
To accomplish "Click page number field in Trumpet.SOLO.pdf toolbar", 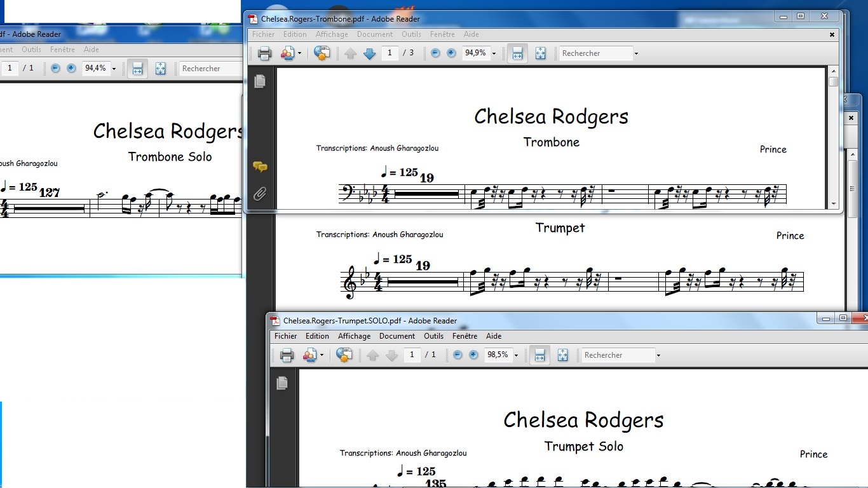I will (412, 355).
